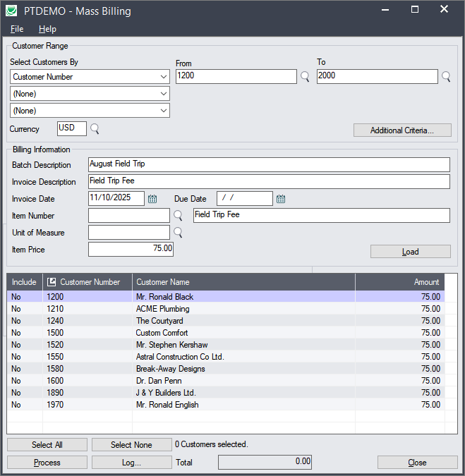Click the Customer Number column header icon
Screen dimensions: 465x476
(52, 282)
